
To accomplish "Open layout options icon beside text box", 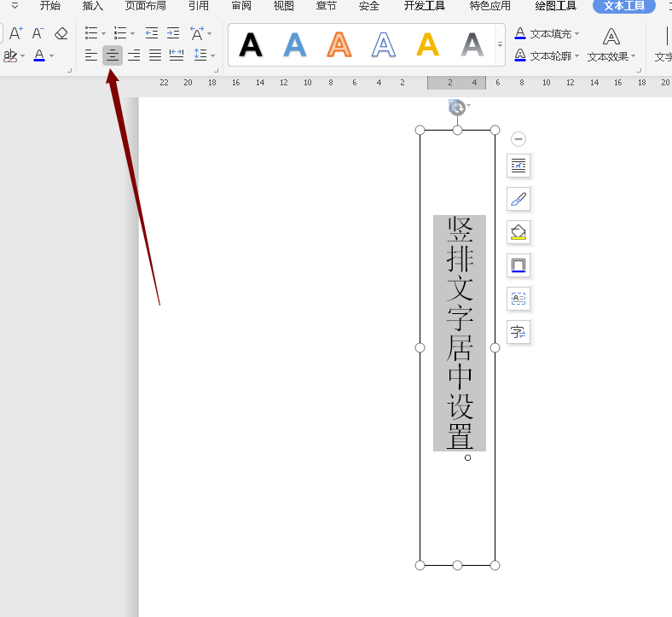I will click(x=518, y=166).
